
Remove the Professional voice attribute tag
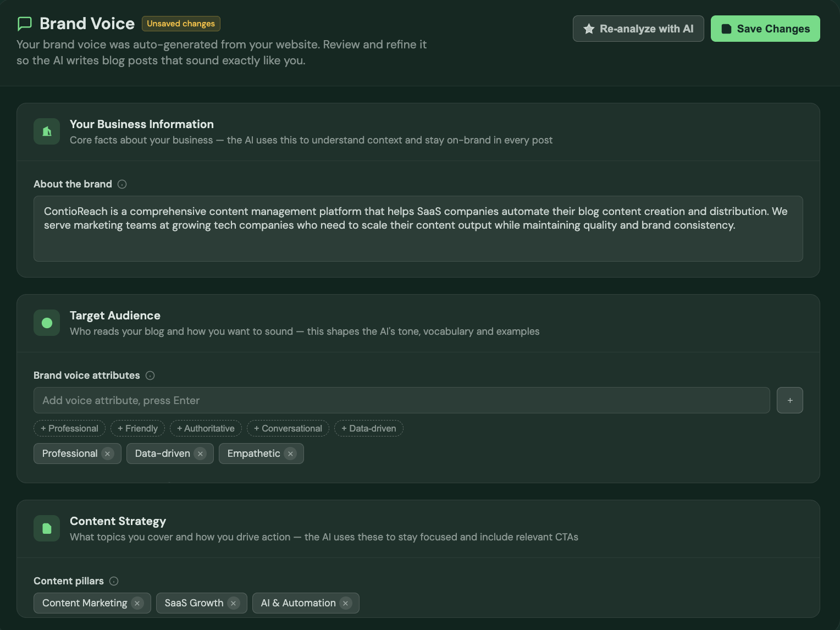108,454
